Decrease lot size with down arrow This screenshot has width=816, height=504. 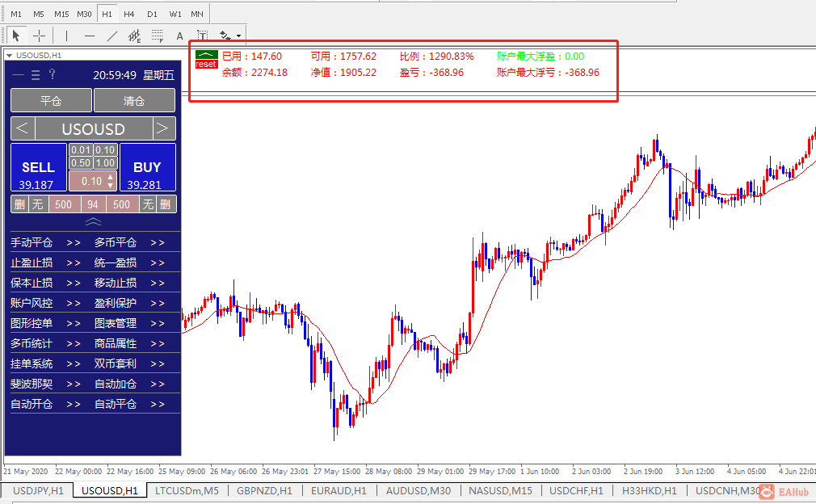tap(111, 185)
